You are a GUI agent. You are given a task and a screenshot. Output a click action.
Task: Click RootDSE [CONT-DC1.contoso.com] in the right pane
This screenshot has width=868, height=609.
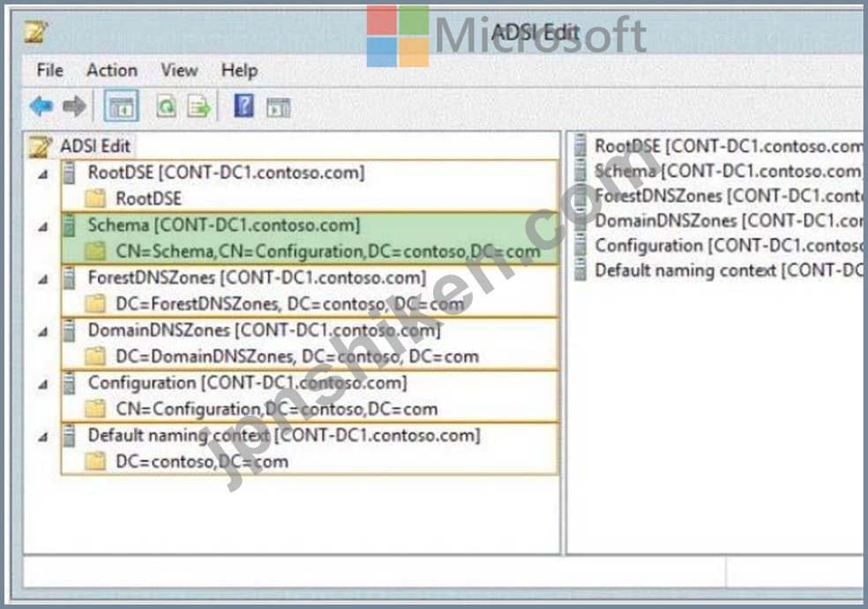728,147
